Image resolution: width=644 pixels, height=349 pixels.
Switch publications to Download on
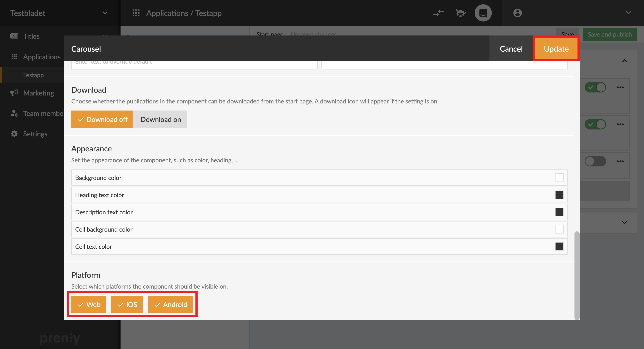(x=161, y=119)
